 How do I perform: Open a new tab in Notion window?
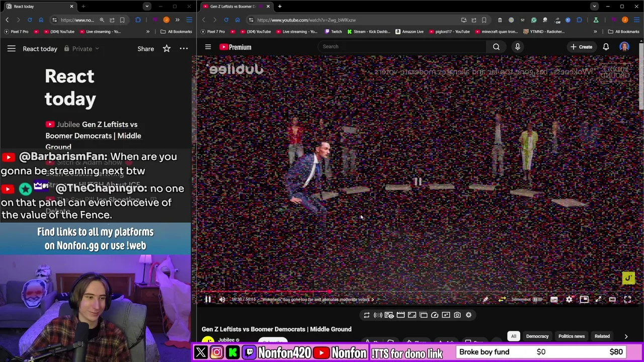click(x=83, y=7)
